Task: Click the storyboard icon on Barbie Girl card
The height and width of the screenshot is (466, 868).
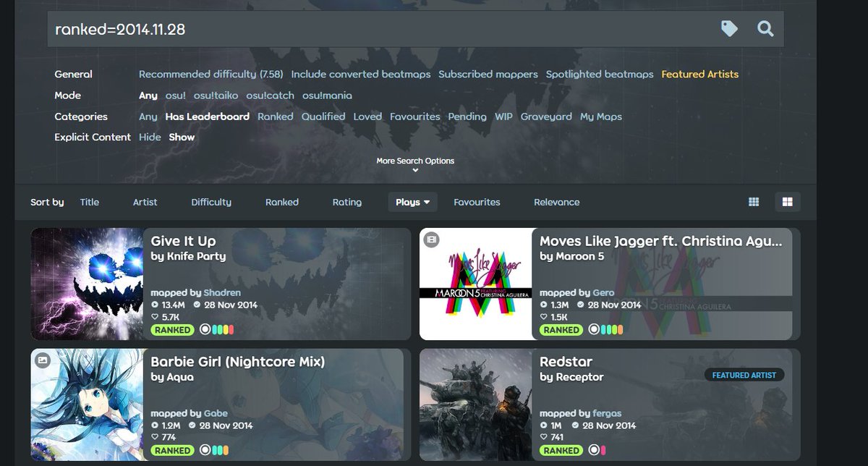Action: pos(43,359)
